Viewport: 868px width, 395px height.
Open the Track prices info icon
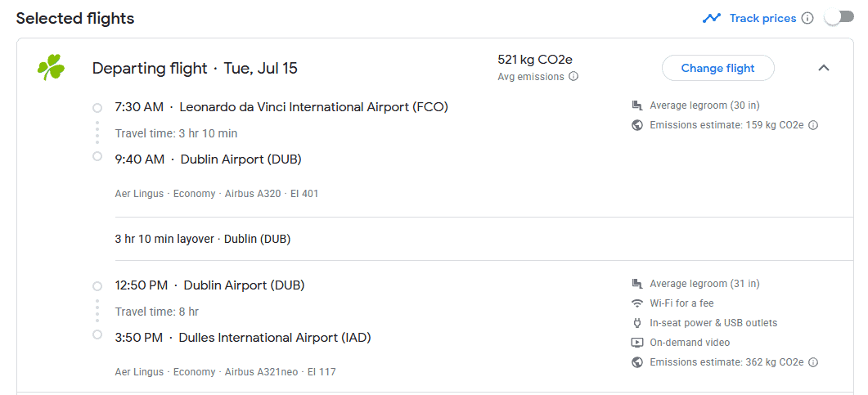807,18
